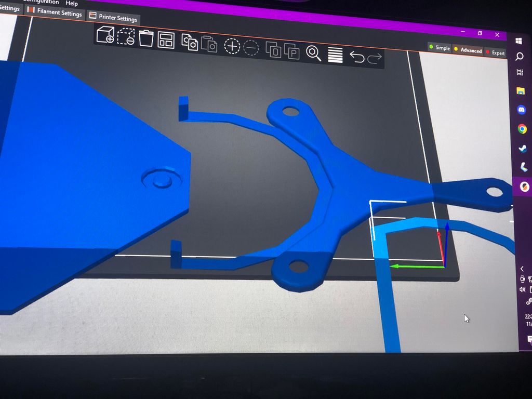Open the Help menu

[71, 3]
